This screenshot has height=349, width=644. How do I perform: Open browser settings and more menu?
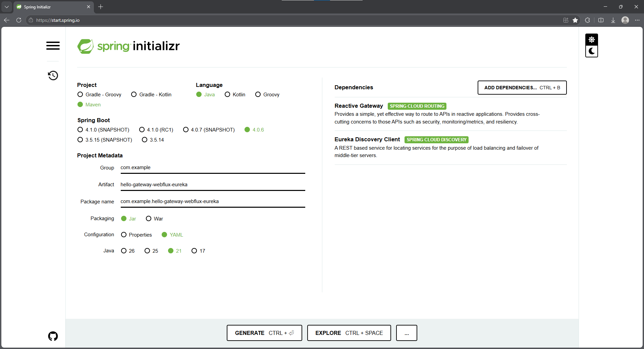637,20
